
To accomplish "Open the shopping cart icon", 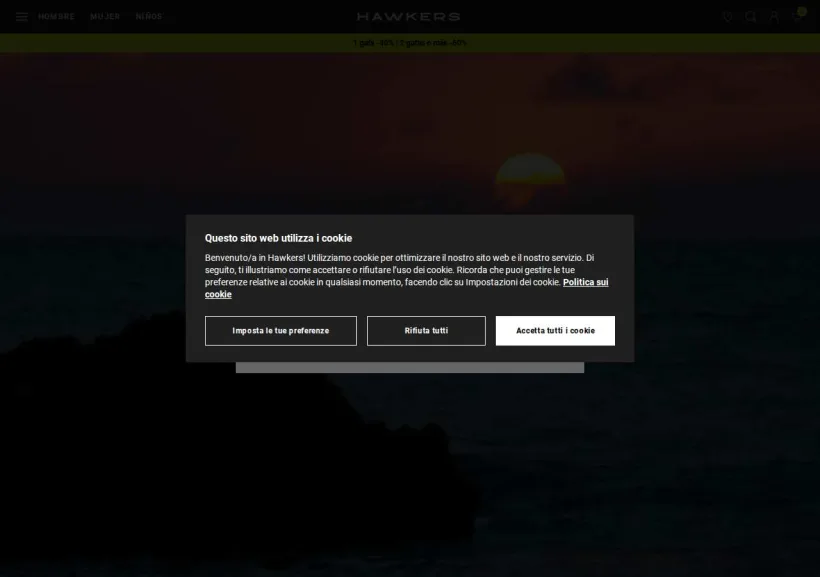I will [x=798, y=16].
